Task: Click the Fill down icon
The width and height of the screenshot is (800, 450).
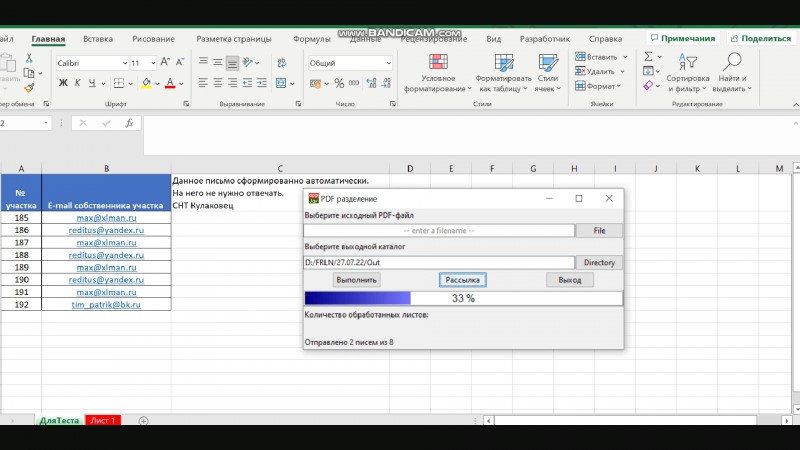Action: [x=648, y=71]
